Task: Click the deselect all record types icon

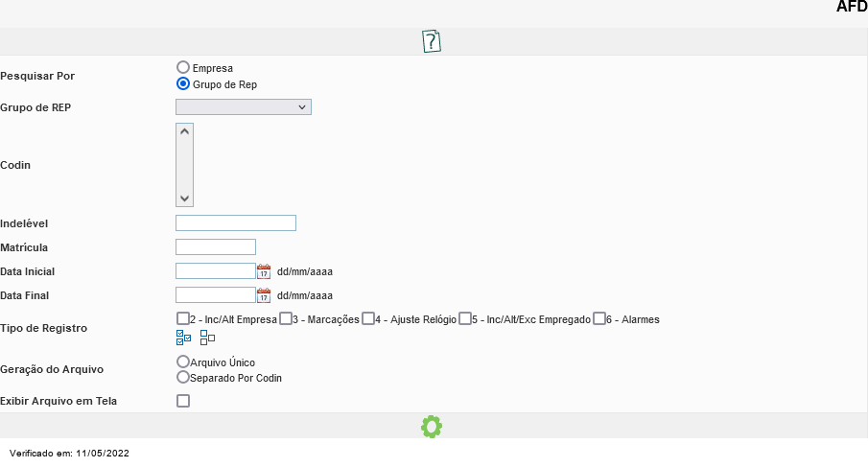Action: pyautogui.click(x=207, y=338)
